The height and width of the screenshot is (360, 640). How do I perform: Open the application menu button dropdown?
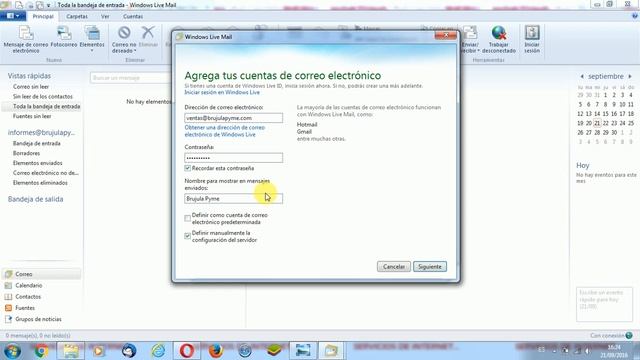point(13,16)
